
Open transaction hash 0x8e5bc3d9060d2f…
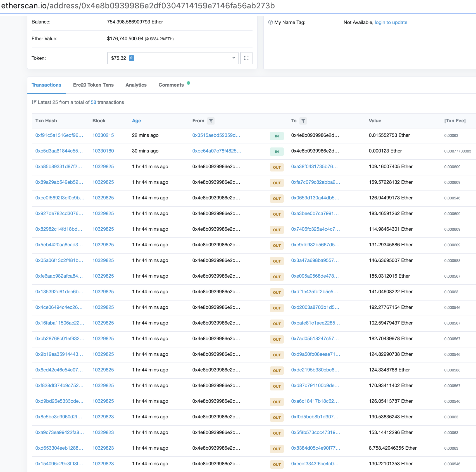pyautogui.click(x=59, y=417)
